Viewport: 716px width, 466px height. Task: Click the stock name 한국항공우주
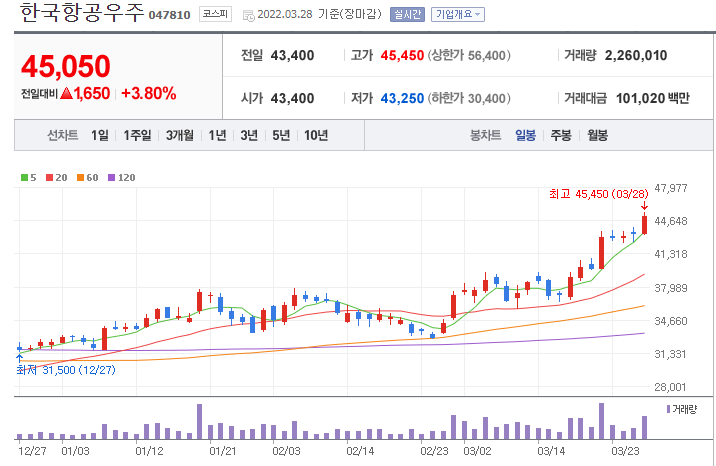tap(82, 13)
